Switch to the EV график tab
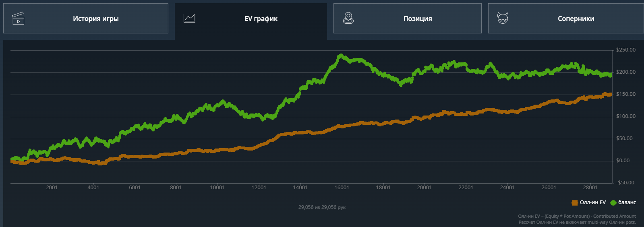 (x=251, y=19)
